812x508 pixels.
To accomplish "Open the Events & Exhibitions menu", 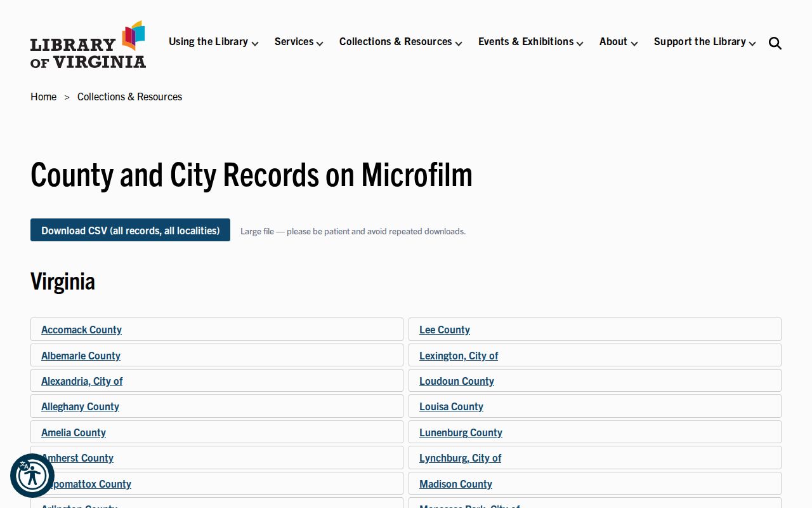I will 526,41.
